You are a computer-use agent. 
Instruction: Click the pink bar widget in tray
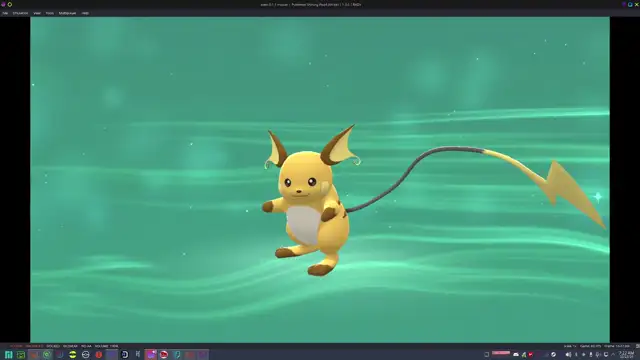[501, 353]
